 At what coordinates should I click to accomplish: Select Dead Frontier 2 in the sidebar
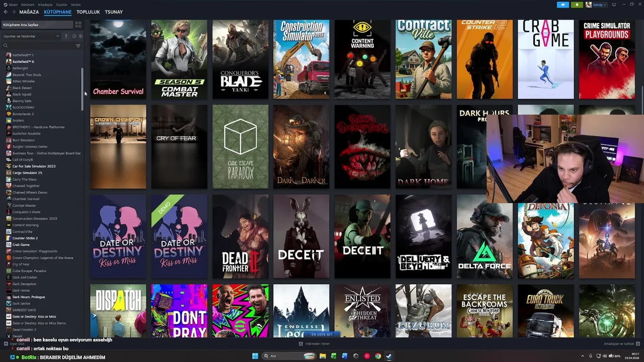[24, 329]
